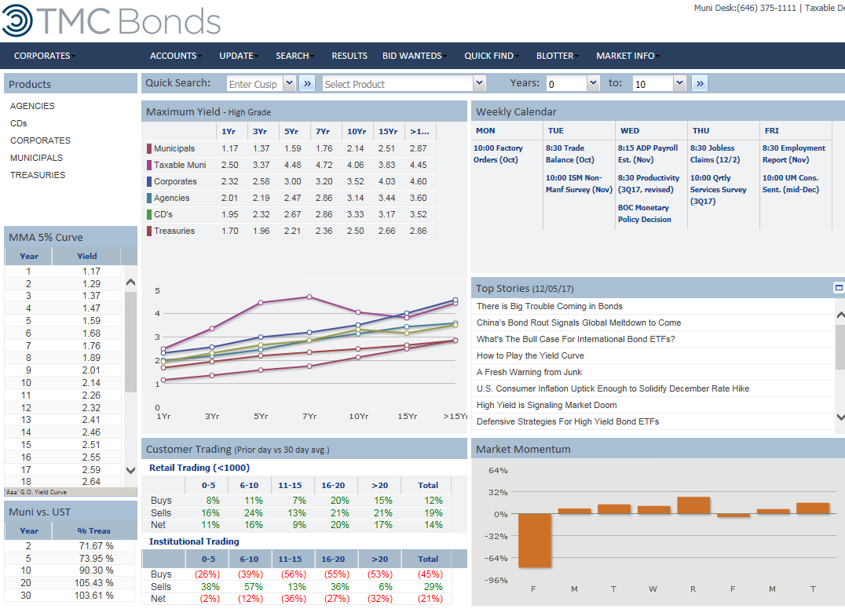Viewport: 845px width, 616px height.
Task: Open story about the Bull Case for International Bond ETFs
Action: click(576, 339)
